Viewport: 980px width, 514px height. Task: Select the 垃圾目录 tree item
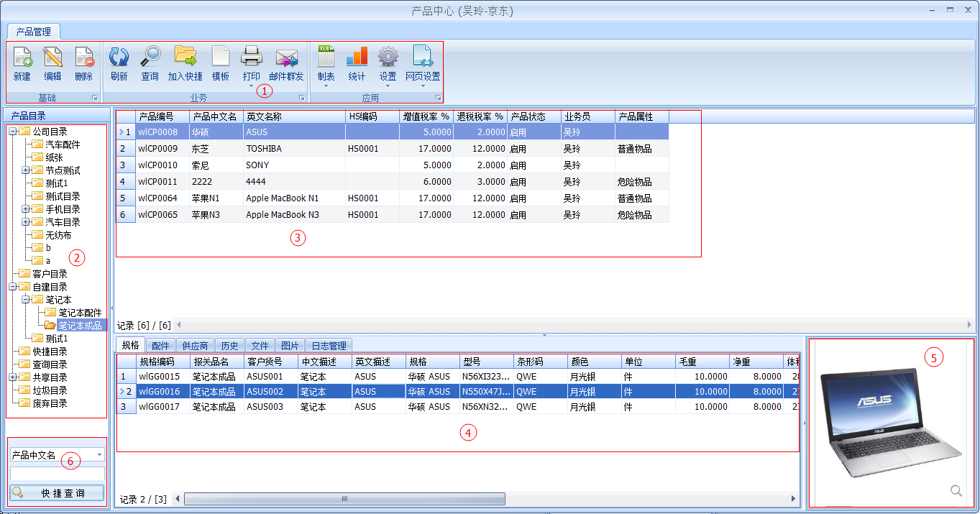(50, 390)
